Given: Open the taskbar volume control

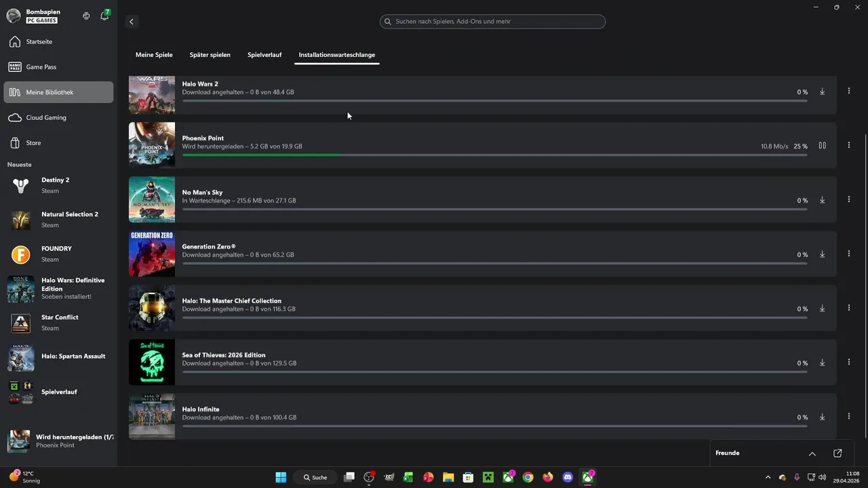Looking at the screenshot, I should [x=823, y=477].
